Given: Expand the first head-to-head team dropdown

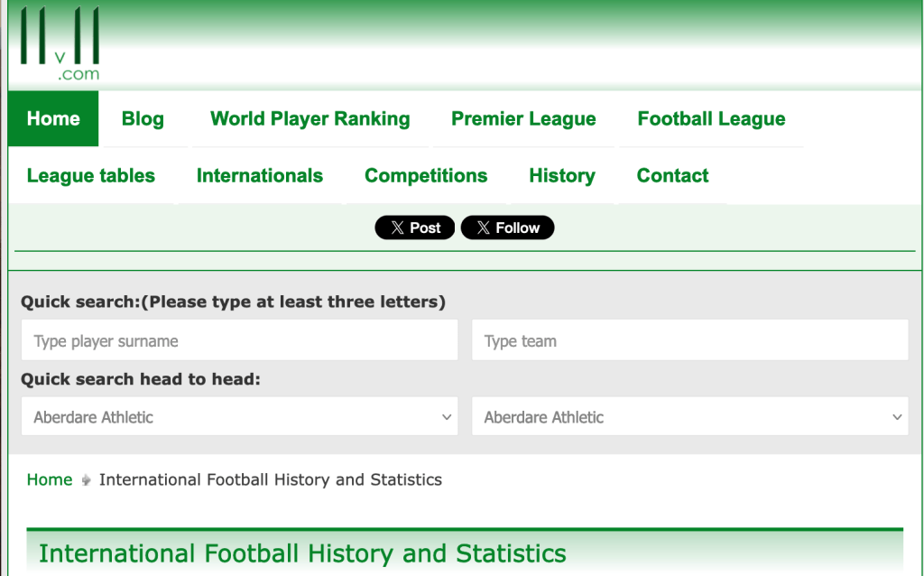Looking at the screenshot, I should (x=239, y=417).
